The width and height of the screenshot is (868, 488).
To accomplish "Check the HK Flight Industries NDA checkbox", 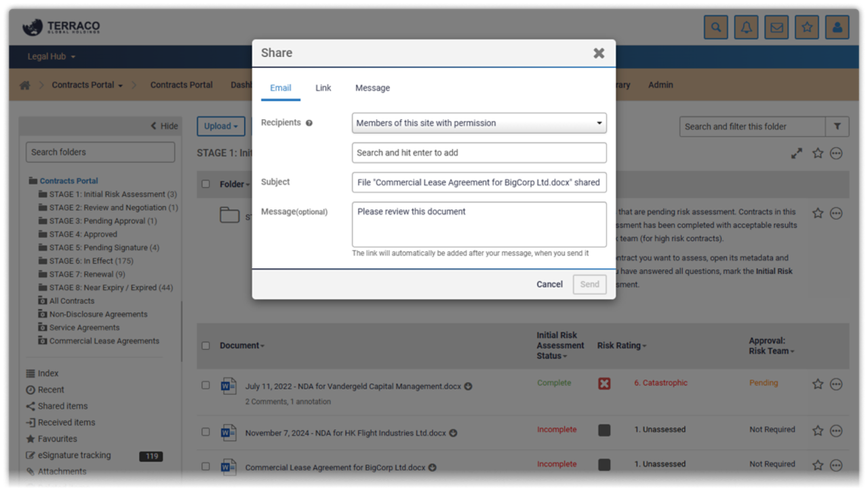I will (205, 432).
